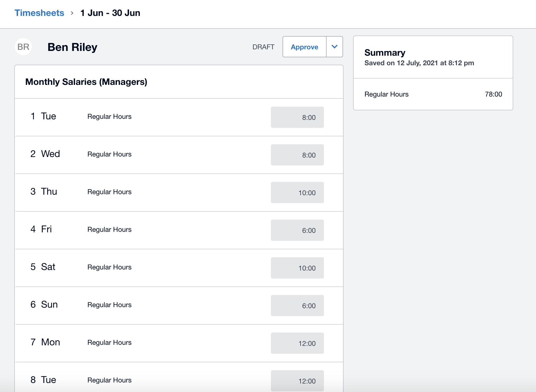The height and width of the screenshot is (392, 536).
Task: Edit hours field for 3 Thu
Action: (x=297, y=193)
